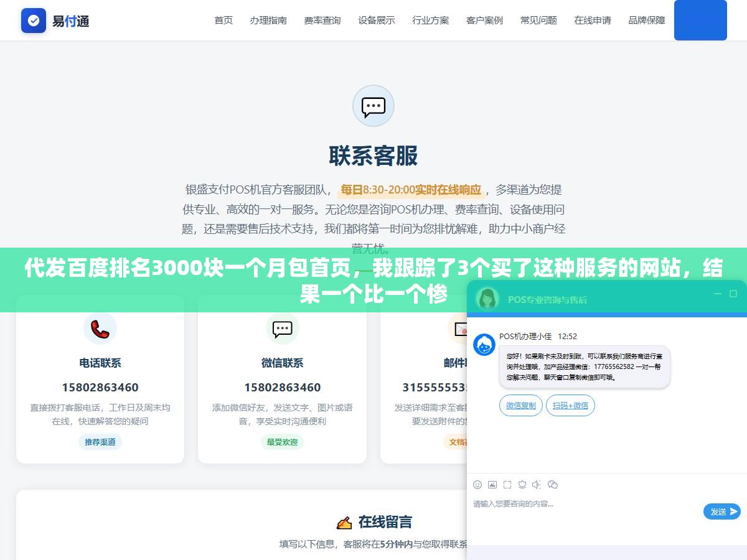Open 客户案例 in the navigation

point(484,21)
